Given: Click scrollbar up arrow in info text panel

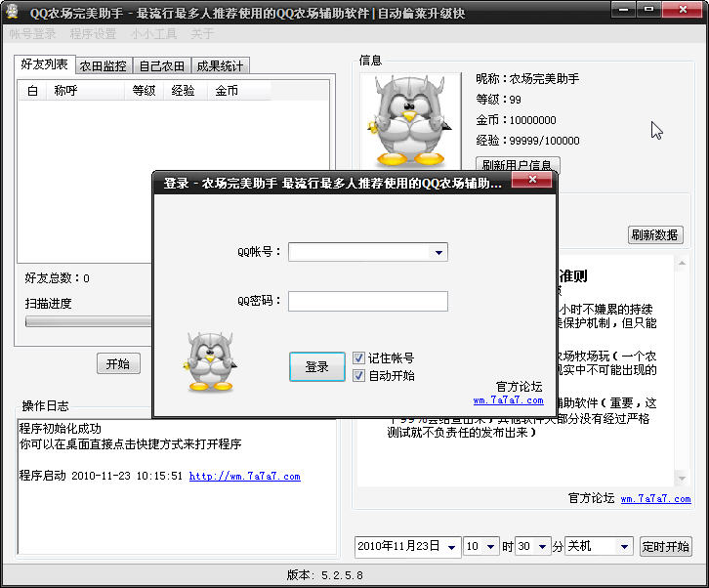Looking at the screenshot, I should 682,263.
